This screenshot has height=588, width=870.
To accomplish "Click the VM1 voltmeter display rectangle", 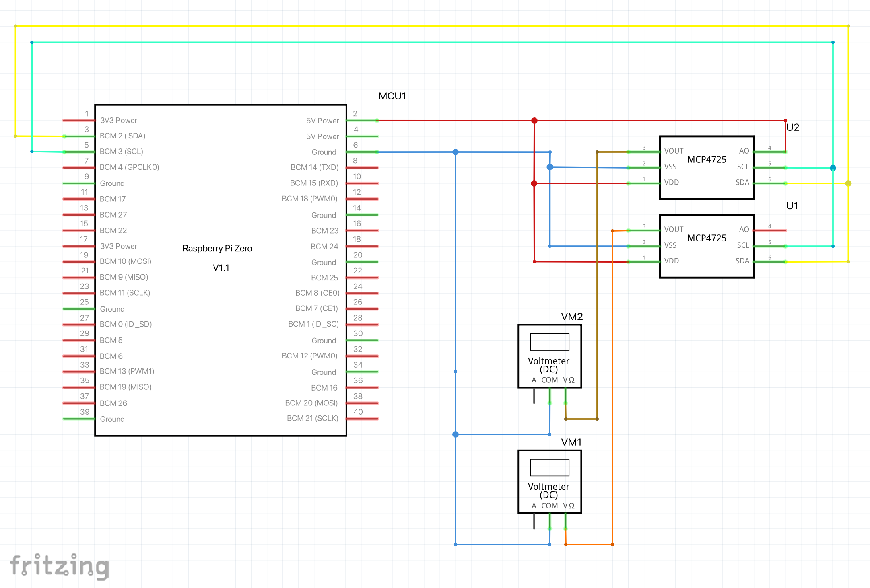I will pyautogui.click(x=550, y=467).
